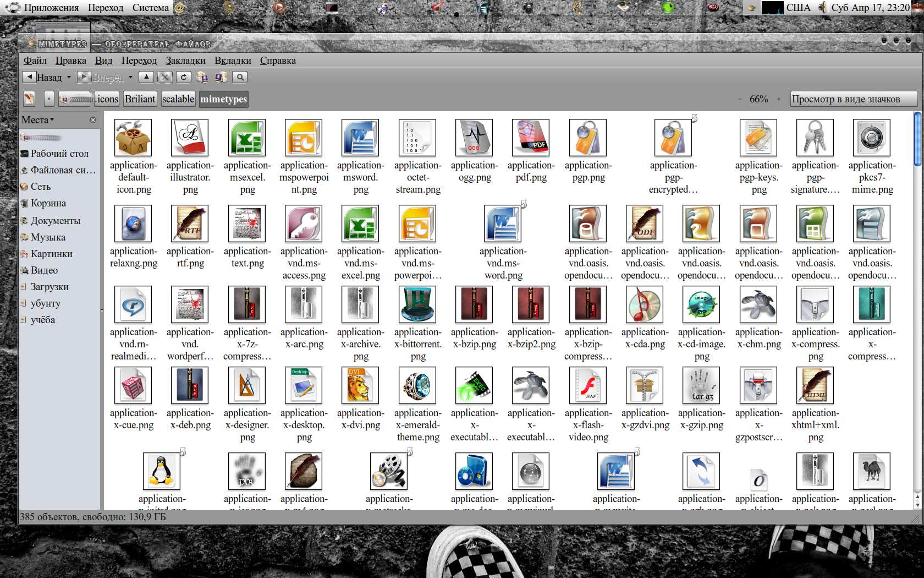Viewport: 924px width, 578px height.
Task: Open the Вид menu
Action: 103,61
